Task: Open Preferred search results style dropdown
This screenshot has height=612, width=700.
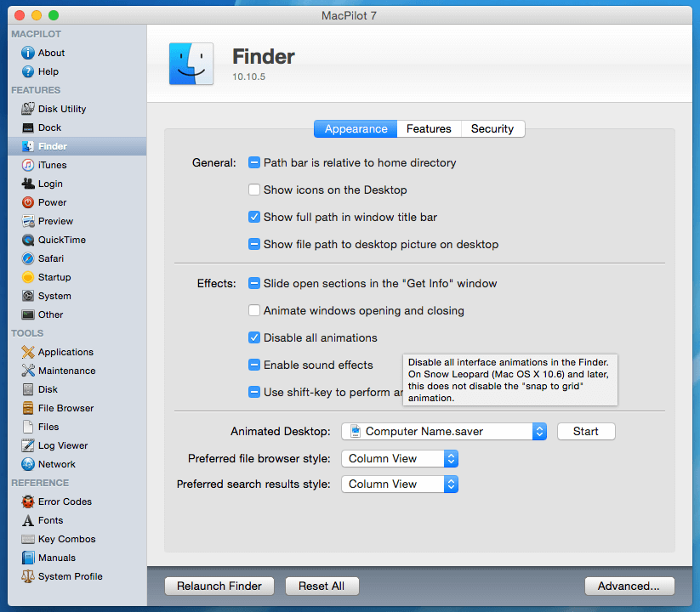Action: [400, 484]
